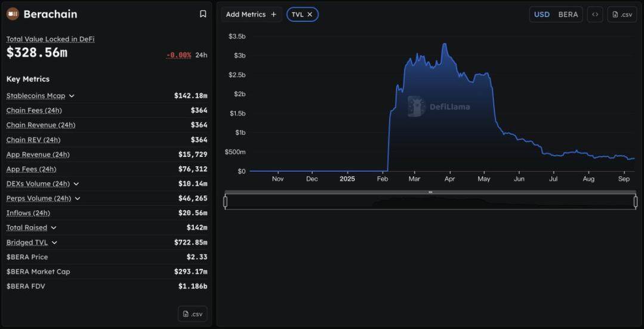Click the Berachain logo icon

coord(13,14)
